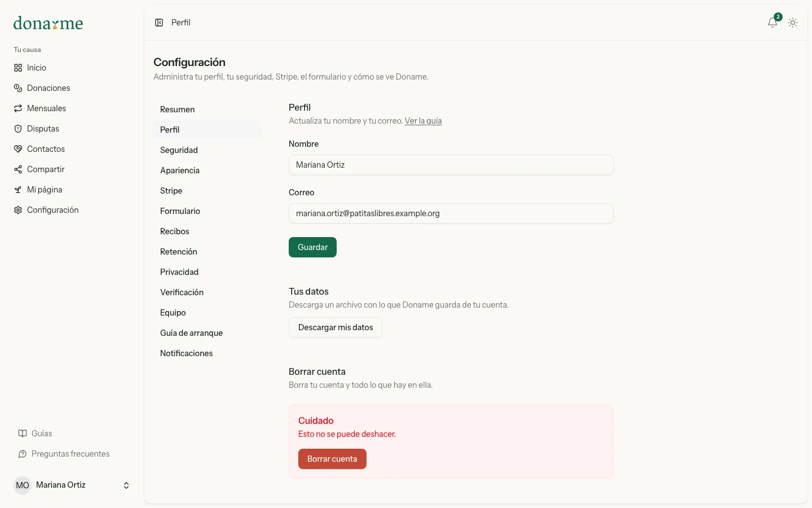The width and height of the screenshot is (812, 508).
Task: Select the Formulario settings tab
Action: point(208,211)
